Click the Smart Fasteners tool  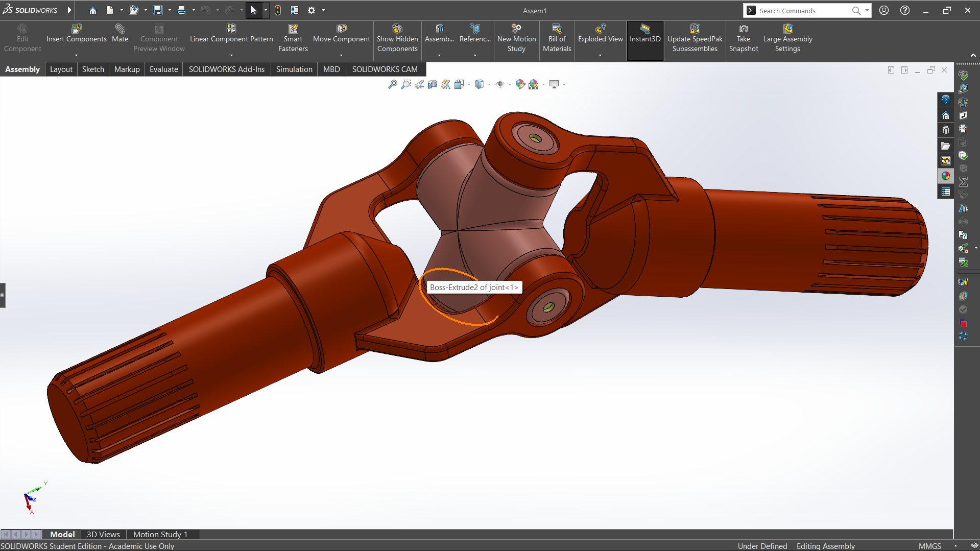click(293, 38)
